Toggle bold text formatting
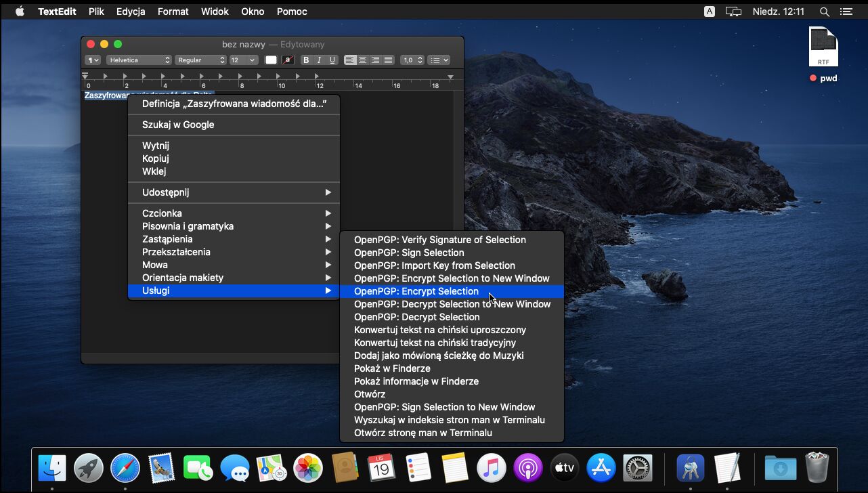868x493 pixels. click(306, 60)
